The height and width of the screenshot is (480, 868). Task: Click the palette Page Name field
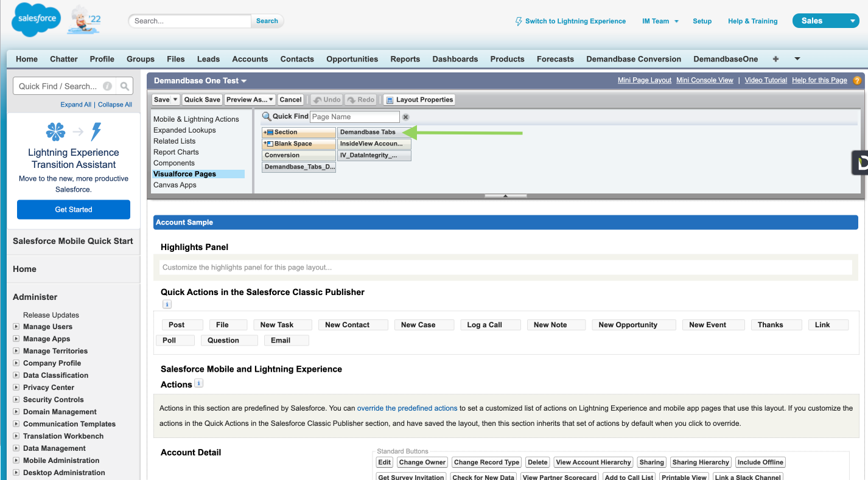click(355, 117)
